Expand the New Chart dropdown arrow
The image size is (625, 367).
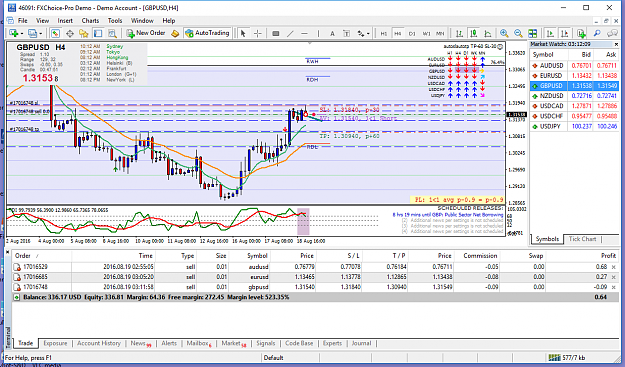tap(22, 34)
